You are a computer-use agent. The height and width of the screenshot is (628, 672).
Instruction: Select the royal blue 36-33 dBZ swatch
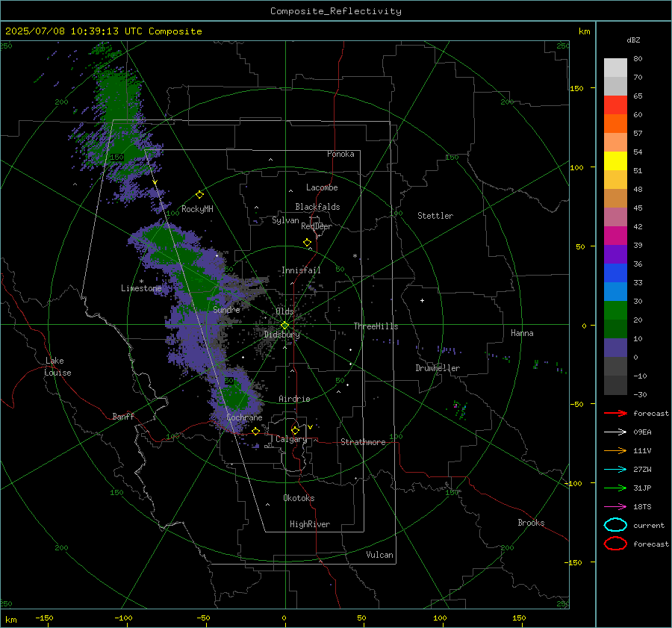[x=615, y=273]
